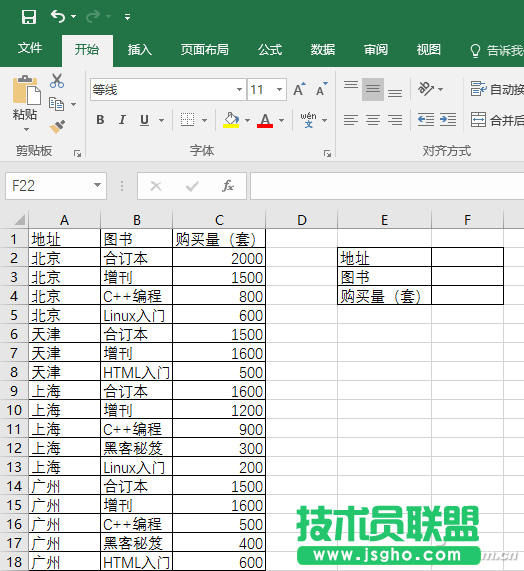The height and width of the screenshot is (571, 524).
Task: Click the Undo arrow icon
Action: 58,16
